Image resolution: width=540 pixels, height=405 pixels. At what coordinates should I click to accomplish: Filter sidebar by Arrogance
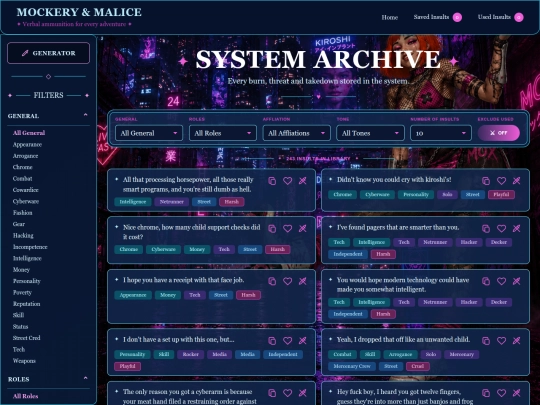25,156
